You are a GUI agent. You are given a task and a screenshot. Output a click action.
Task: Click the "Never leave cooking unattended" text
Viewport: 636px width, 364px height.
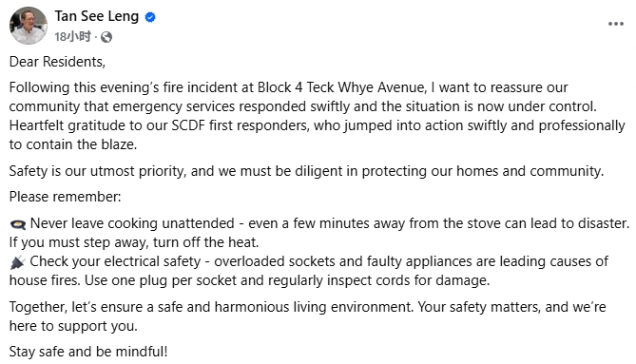pos(132,223)
